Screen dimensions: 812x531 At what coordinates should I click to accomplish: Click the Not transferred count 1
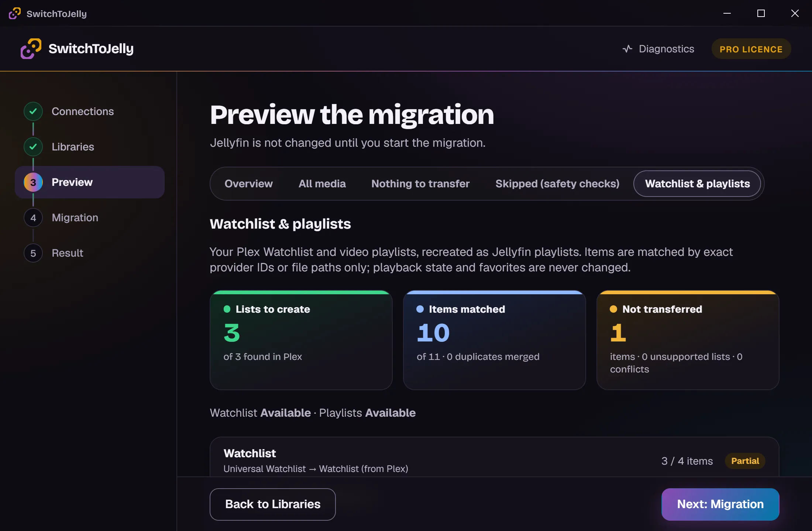(x=618, y=333)
